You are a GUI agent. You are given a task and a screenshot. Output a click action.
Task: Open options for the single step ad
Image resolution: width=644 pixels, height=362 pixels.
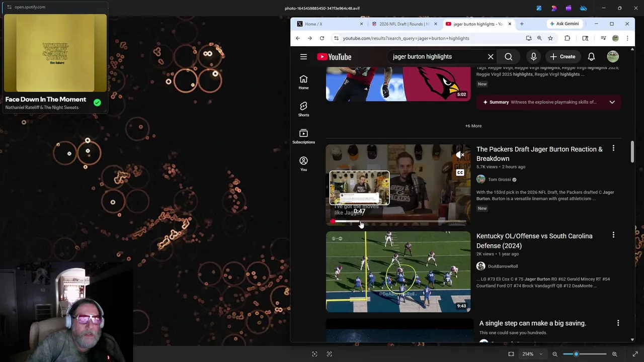(x=618, y=323)
